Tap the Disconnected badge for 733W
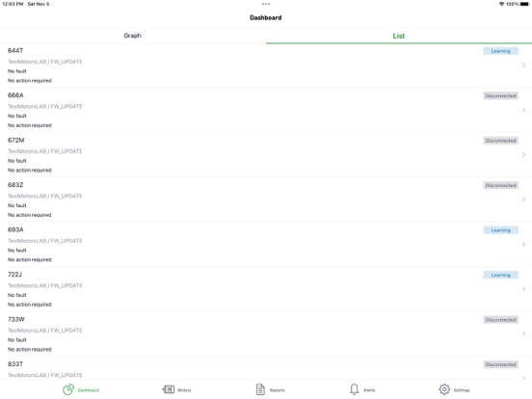 (501, 320)
